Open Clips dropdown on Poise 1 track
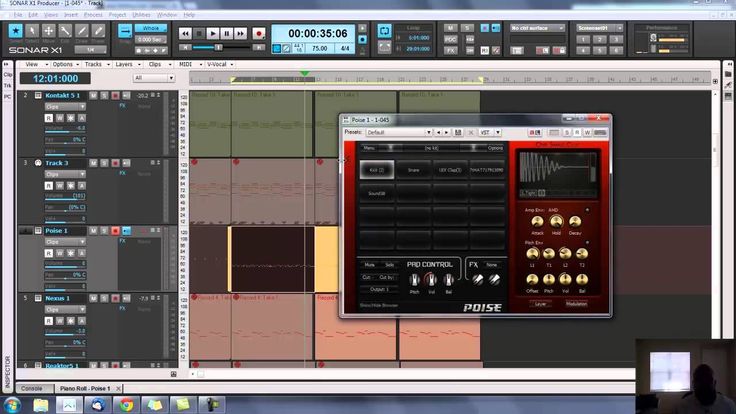The width and height of the screenshot is (736, 414). 65,242
